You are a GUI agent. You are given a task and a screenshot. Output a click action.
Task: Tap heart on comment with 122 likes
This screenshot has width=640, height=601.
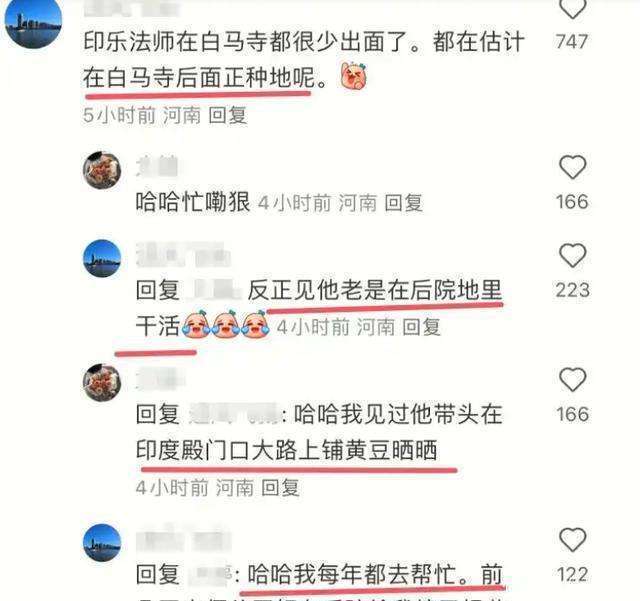572,540
